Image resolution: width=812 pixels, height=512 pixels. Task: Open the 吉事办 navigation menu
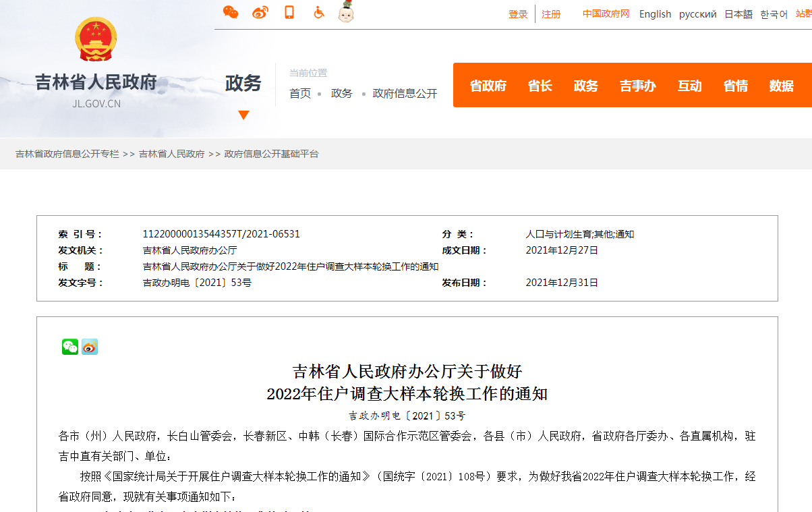tap(637, 85)
